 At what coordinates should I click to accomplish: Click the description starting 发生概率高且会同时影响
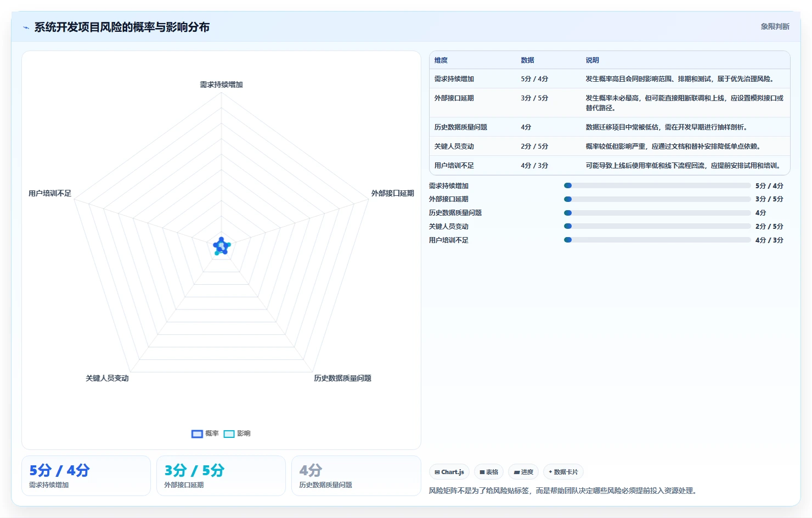tap(681, 79)
